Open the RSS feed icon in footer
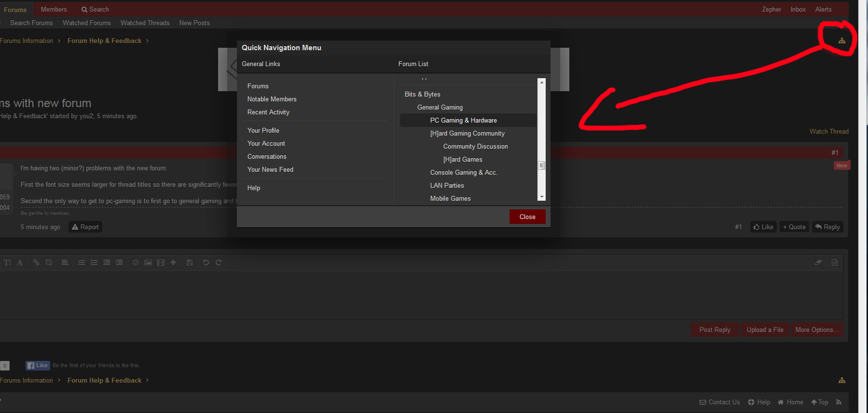868x413 pixels. 839,402
